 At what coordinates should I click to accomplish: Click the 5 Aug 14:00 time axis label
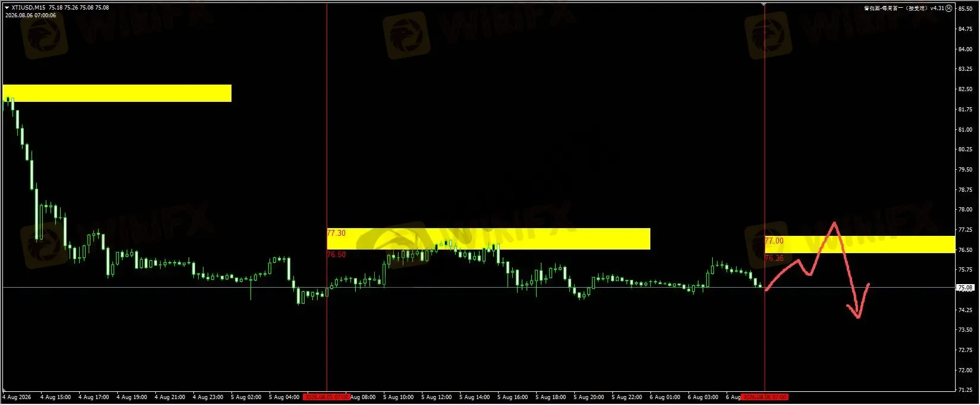pos(474,397)
